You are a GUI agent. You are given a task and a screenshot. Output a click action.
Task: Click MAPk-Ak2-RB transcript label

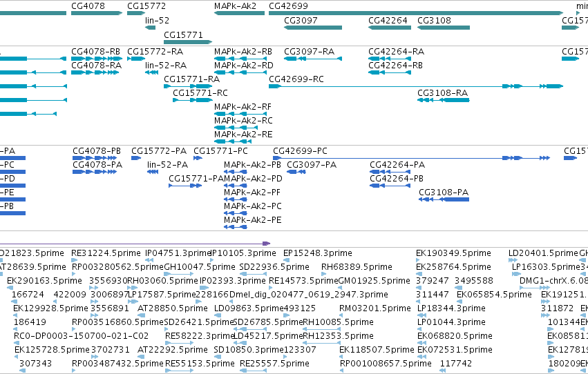coord(243,51)
